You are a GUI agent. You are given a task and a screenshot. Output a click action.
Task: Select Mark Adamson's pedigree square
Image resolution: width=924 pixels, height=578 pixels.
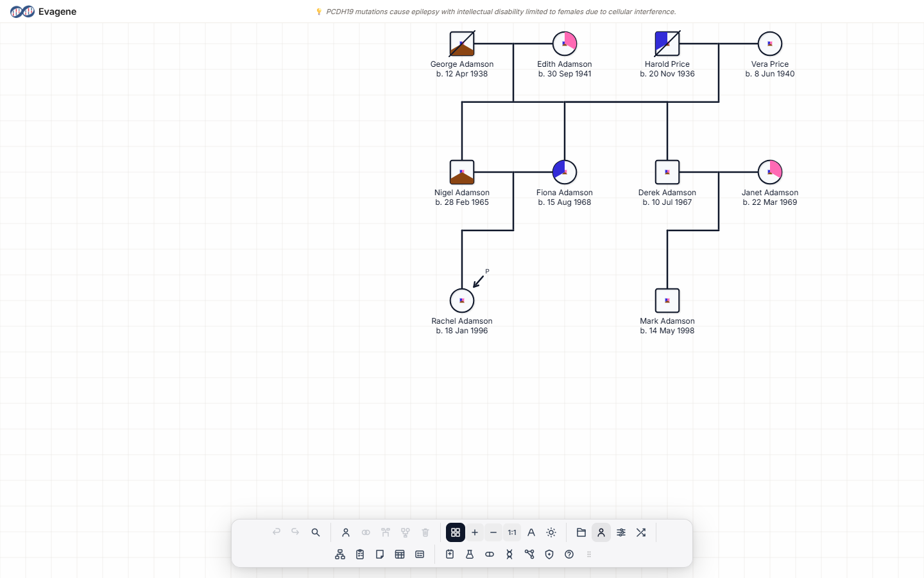click(667, 301)
